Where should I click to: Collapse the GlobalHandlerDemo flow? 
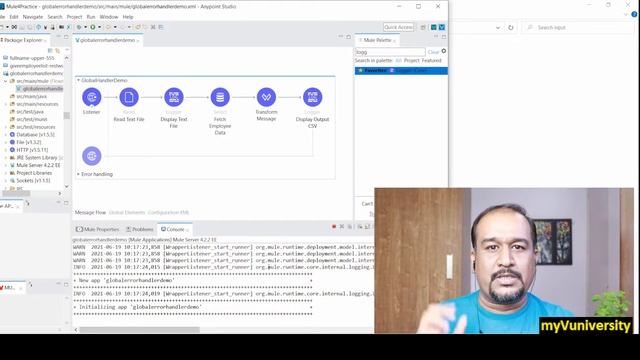coord(78,80)
